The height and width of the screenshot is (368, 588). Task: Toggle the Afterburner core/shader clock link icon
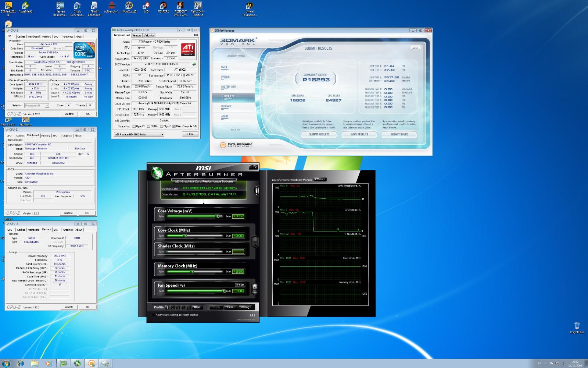point(255,242)
